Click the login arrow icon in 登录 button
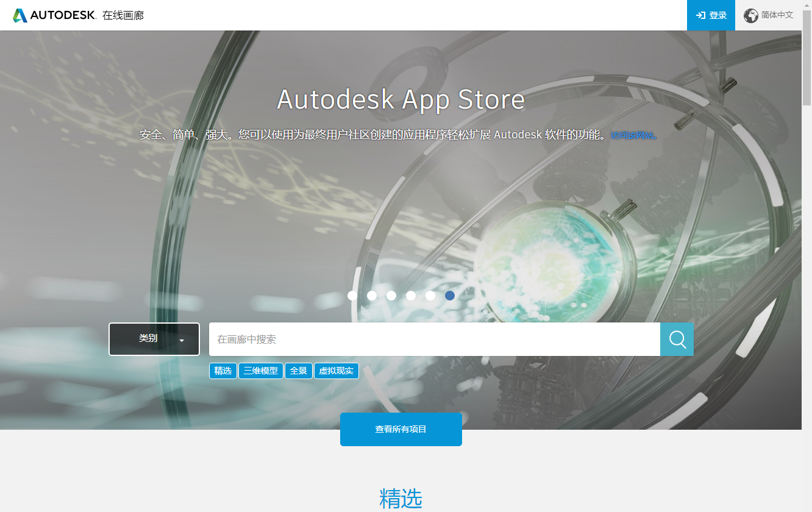812x512 pixels. click(x=701, y=15)
